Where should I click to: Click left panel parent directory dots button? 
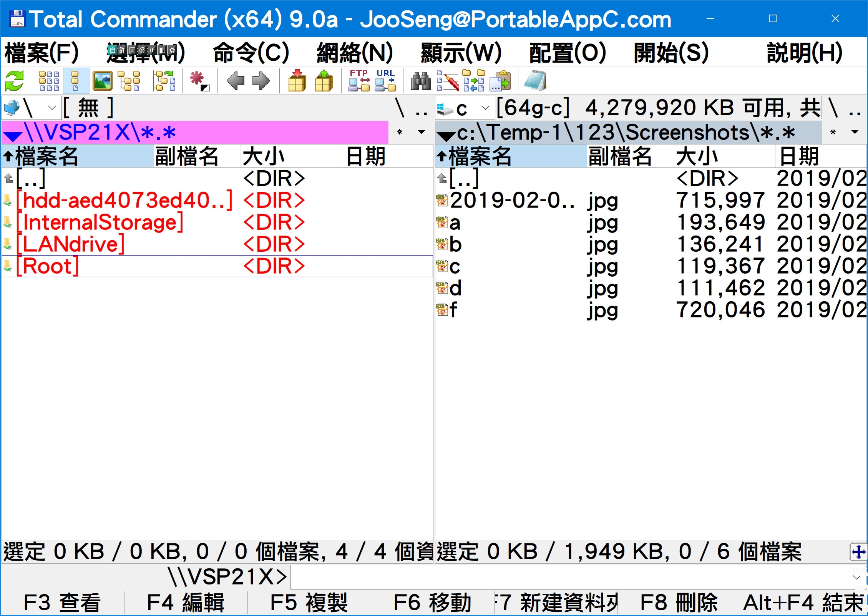[x=422, y=108]
